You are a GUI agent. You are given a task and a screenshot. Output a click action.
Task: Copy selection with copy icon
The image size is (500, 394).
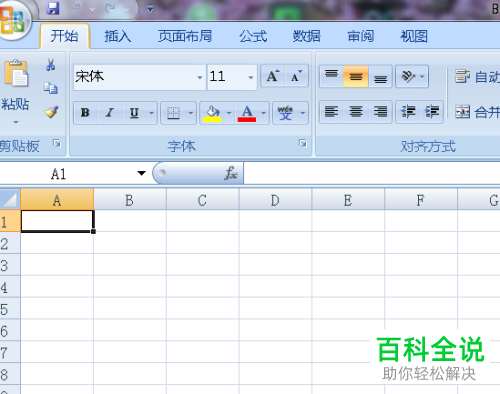[51, 88]
